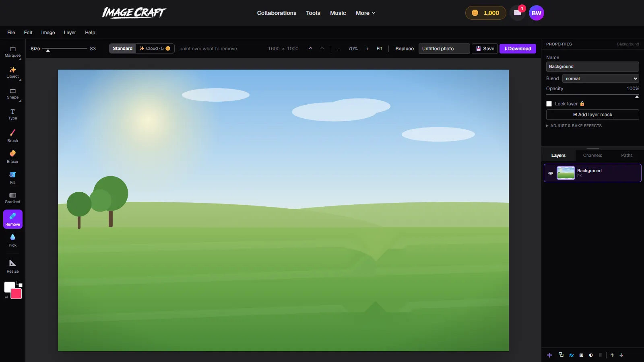This screenshot has width=644, height=362.
Task: Click the adjustment half-circle icon
Action: point(591,355)
